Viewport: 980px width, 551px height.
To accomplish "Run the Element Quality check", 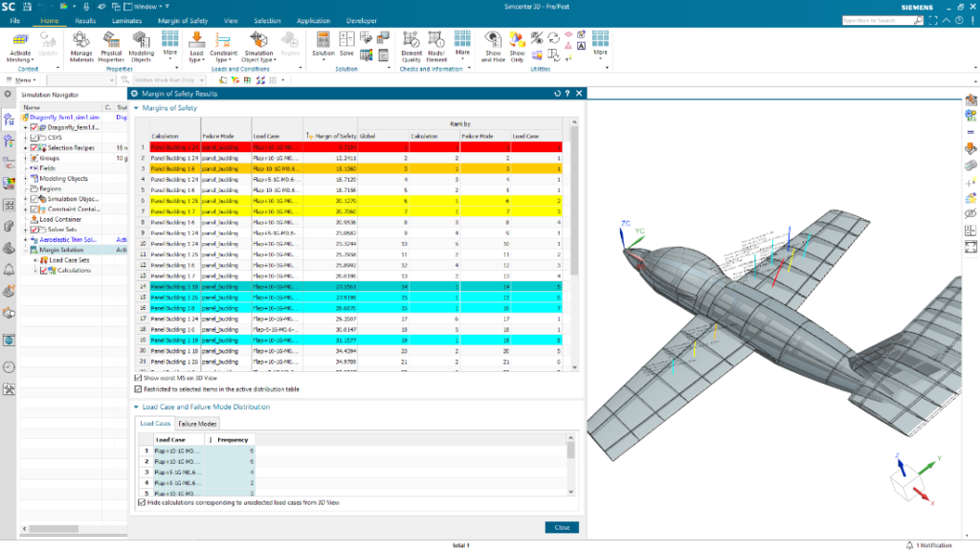I will coord(412,40).
